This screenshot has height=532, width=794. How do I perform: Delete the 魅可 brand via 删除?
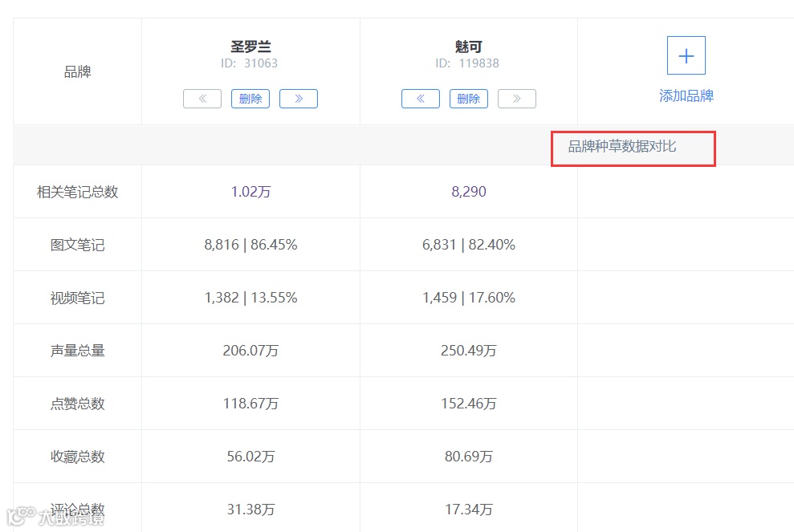[468, 99]
